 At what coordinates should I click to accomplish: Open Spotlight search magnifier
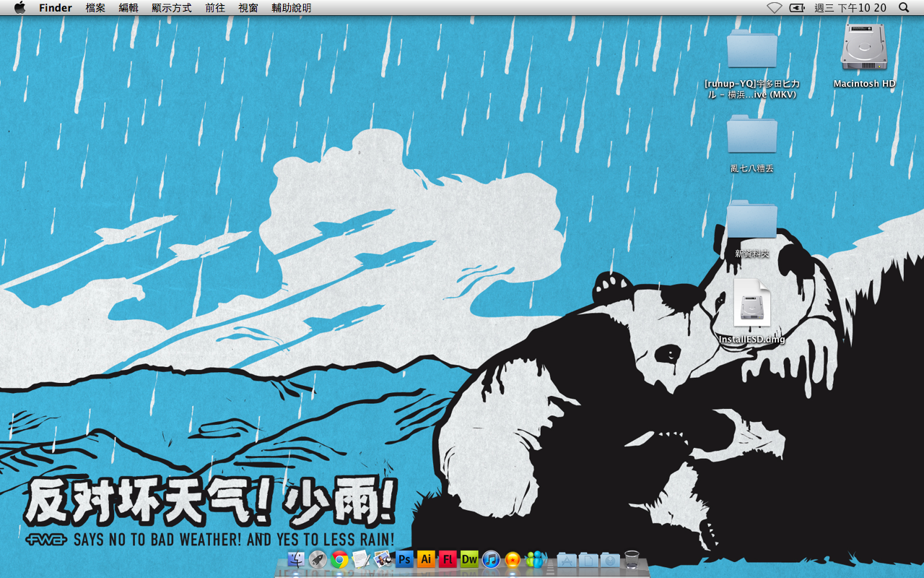[x=904, y=8]
